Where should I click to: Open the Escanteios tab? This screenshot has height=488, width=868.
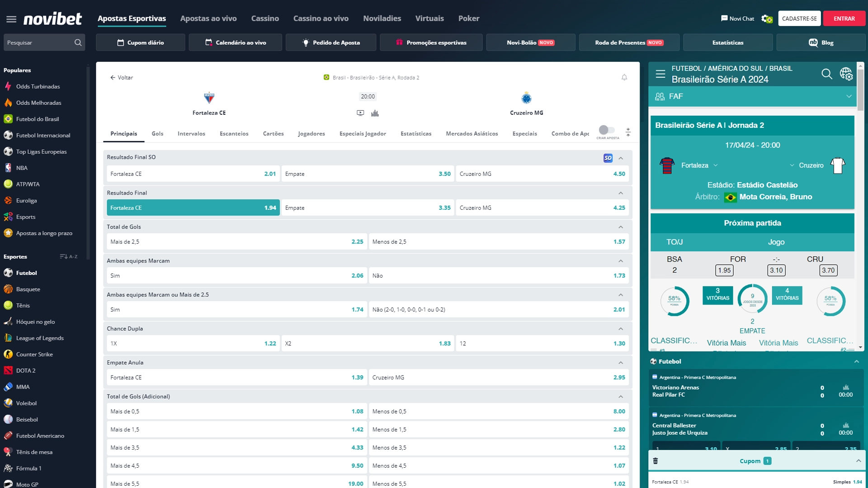click(234, 133)
